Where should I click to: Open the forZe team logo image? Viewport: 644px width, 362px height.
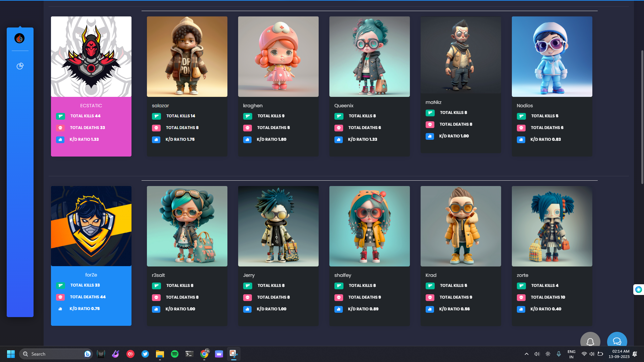[x=91, y=226]
